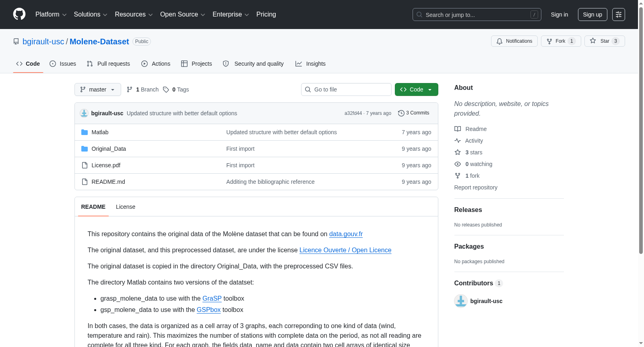Click the fork icon next to 1 fork

pos(458,176)
